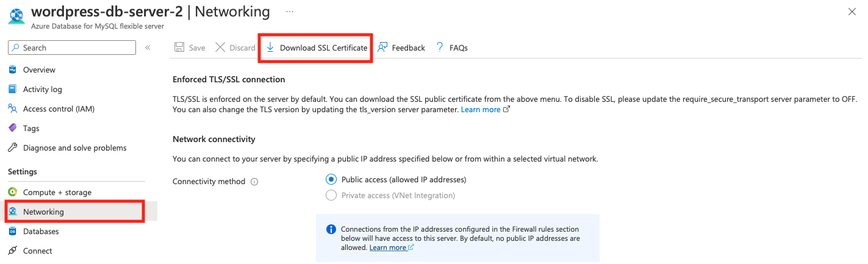Open Compute + storage settings
868x264 pixels.
point(57,192)
